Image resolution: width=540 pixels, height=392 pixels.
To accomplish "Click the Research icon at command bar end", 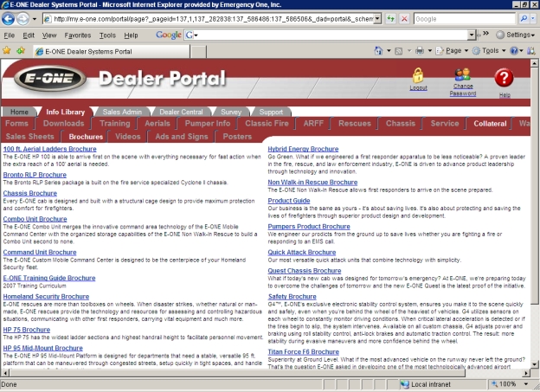I will (x=530, y=51).
